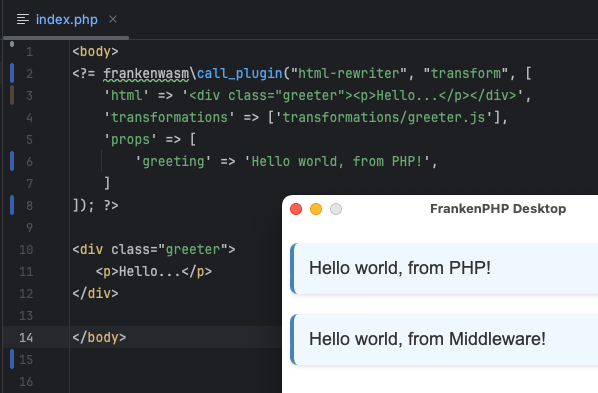Click line number 2 in gutter
The image size is (598, 393).
29,73
